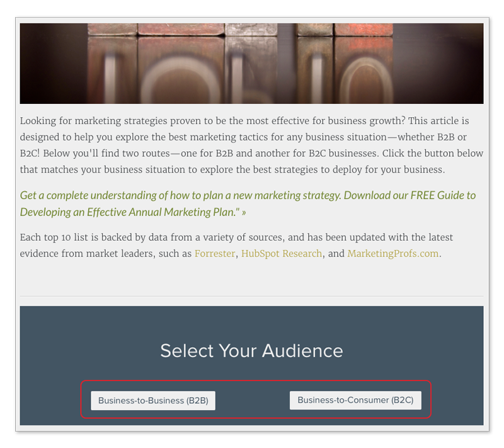The image size is (504, 448).
Task: Follow the HubSpot Research link
Action: pyautogui.click(x=282, y=253)
